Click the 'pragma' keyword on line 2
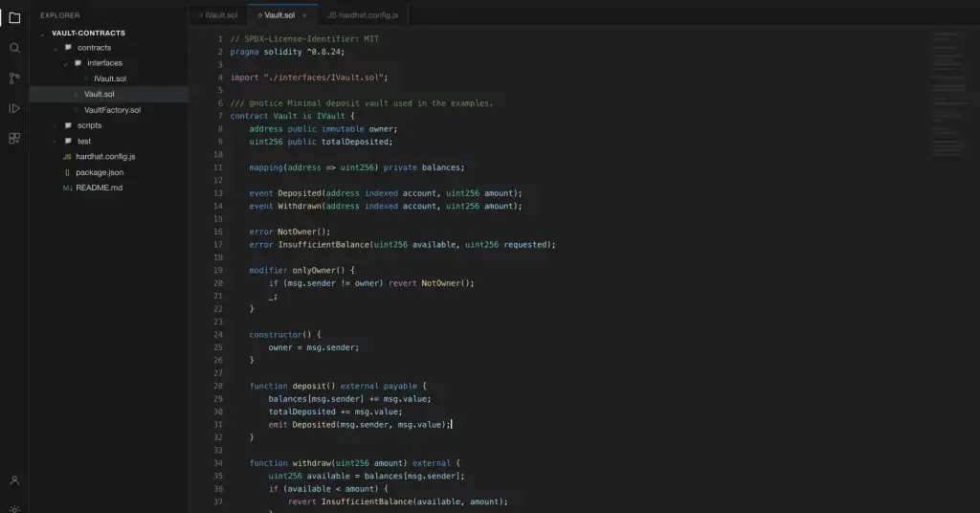Image resolution: width=980 pixels, height=513 pixels. click(x=244, y=52)
